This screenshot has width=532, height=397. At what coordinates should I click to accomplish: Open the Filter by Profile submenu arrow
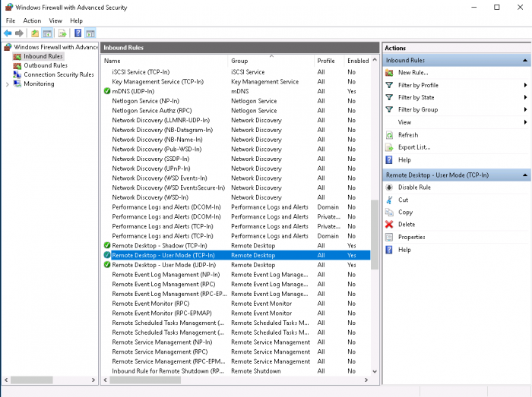(525, 85)
